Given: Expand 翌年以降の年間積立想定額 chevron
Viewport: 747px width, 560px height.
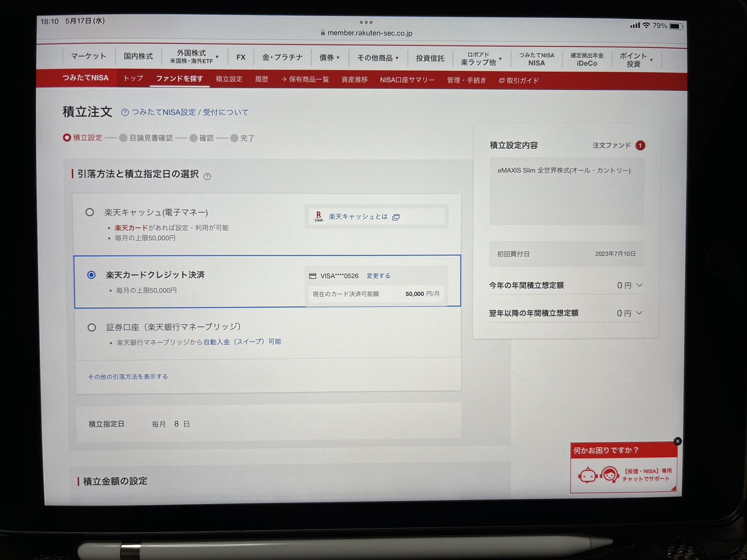Looking at the screenshot, I should tap(639, 313).
